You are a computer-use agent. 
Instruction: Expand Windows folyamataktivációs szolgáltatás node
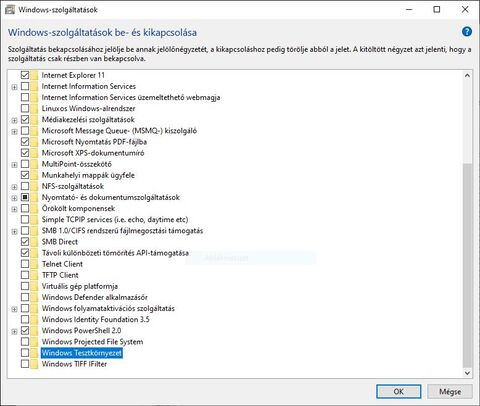[14, 309]
